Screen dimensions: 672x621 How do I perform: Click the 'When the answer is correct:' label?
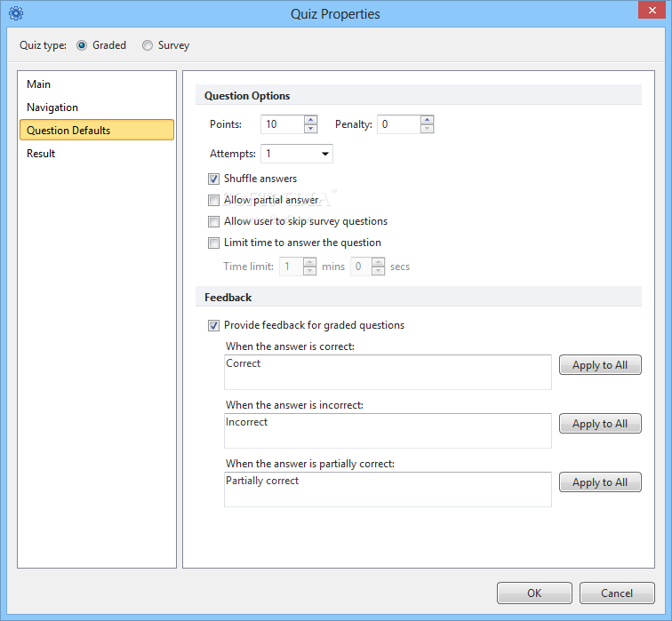point(290,346)
